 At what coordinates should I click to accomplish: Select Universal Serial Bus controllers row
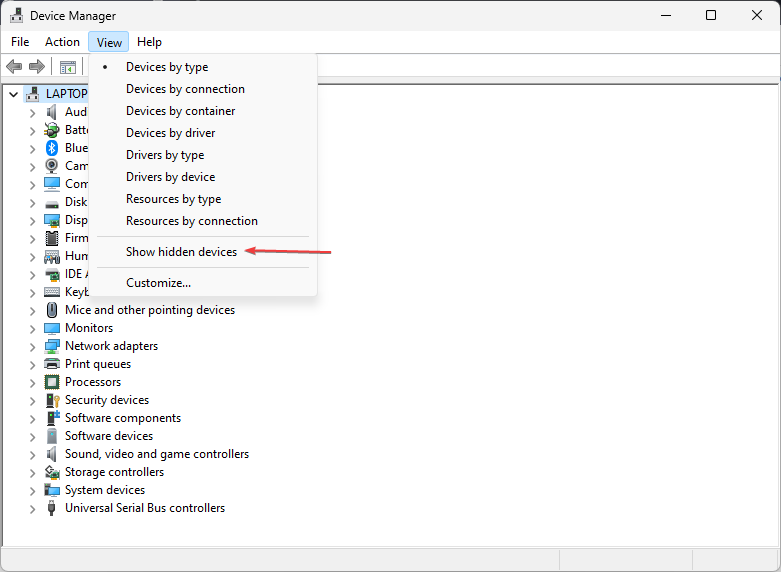tap(144, 508)
